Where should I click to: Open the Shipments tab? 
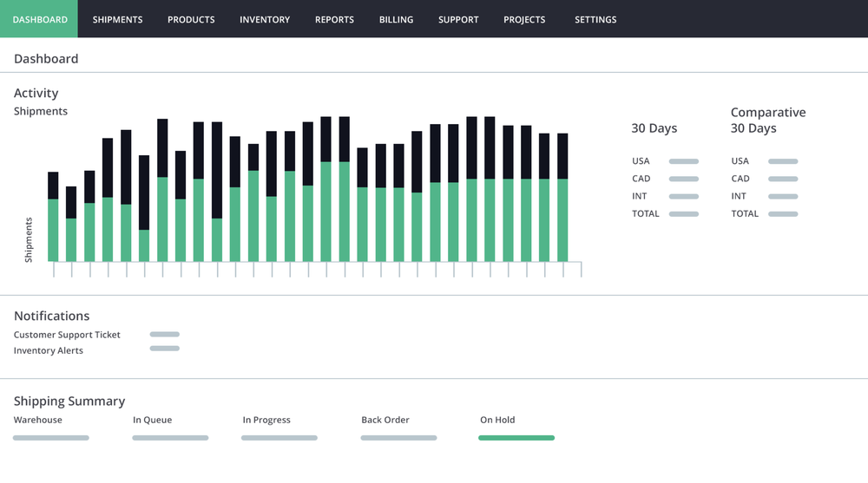(117, 19)
